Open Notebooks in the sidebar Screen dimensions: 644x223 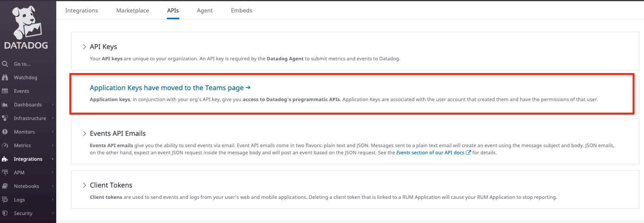[26, 186]
